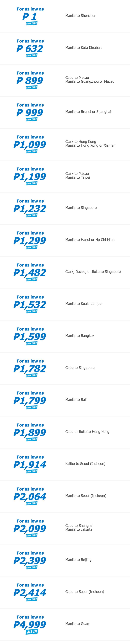
Task: Open the Manila to Kuala Lumpur route
Action: click(x=84, y=304)
